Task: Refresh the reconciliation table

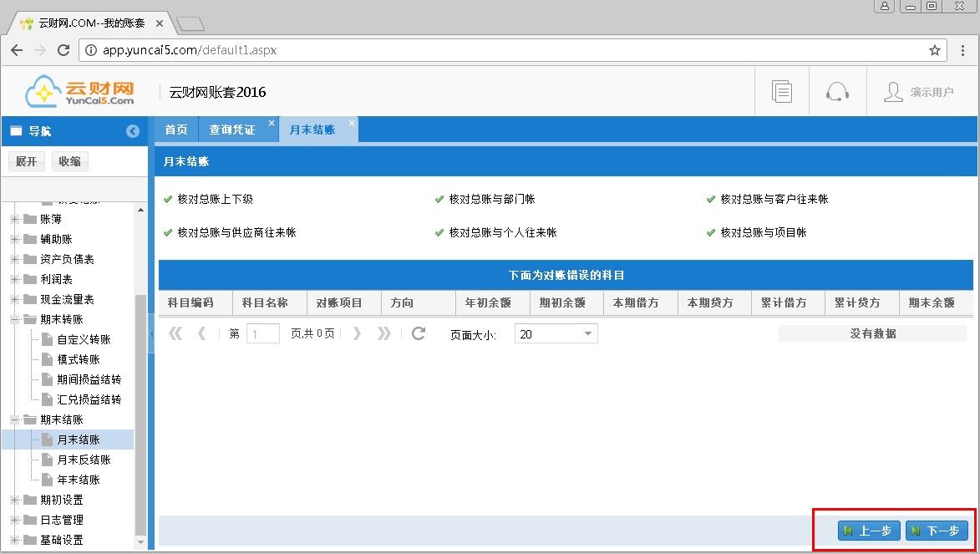Action: (419, 333)
